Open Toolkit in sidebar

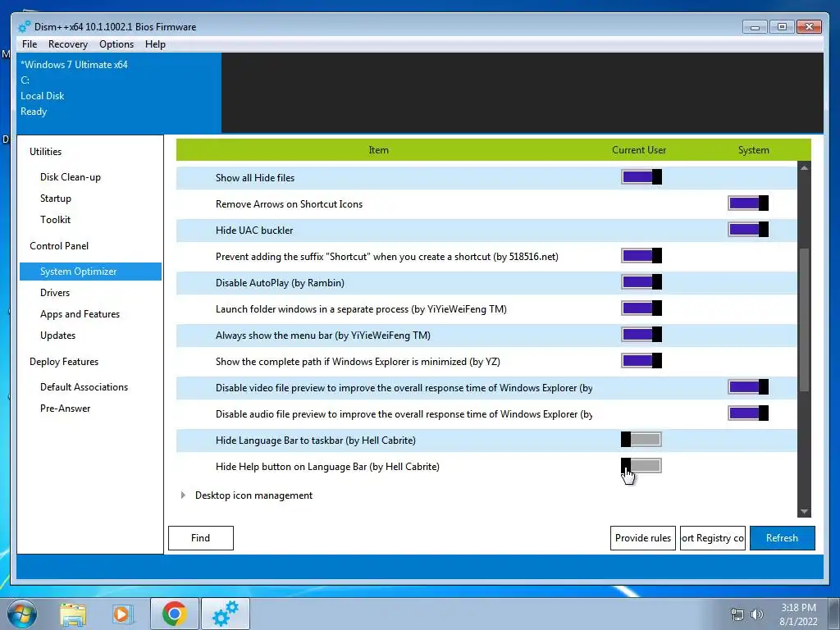tap(55, 220)
